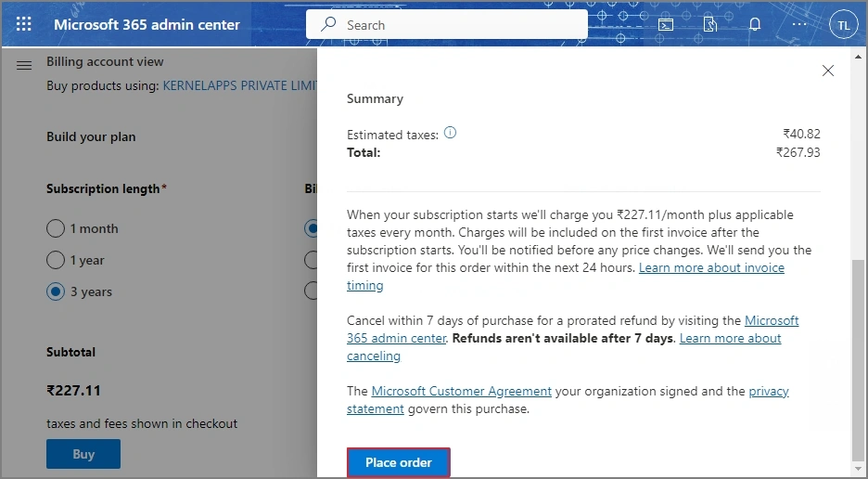Close the checkout panel

point(827,71)
